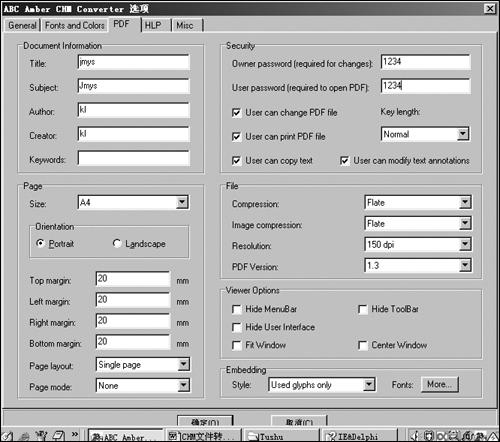This screenshot has height=442, width=500.
Task: Click the OK (确定) button
Action: click(205, 421)
